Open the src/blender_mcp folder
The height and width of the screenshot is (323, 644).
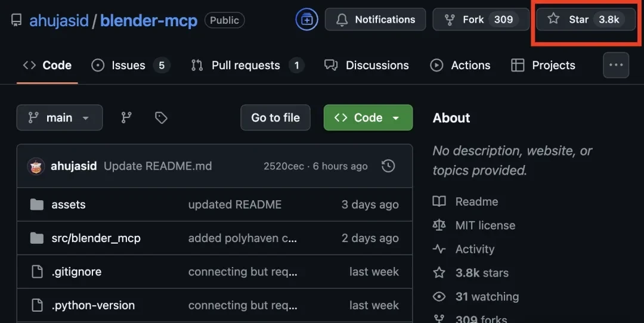[x=95, y=238]
